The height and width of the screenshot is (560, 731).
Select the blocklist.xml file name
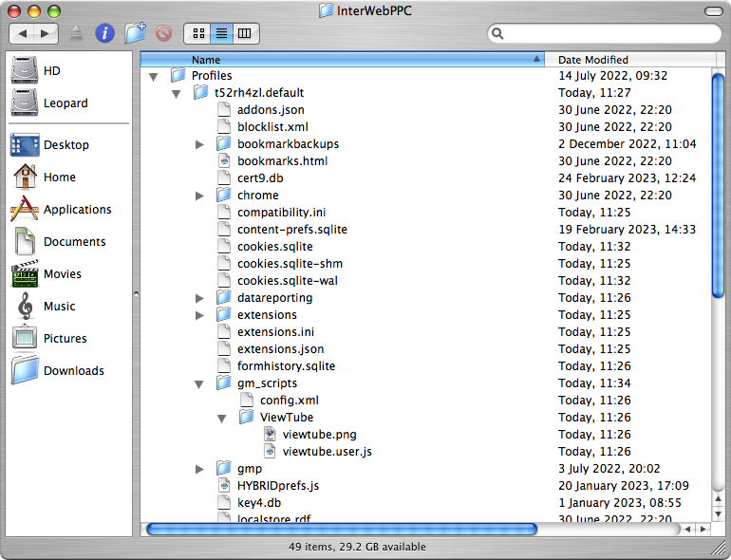pos(272,127)
